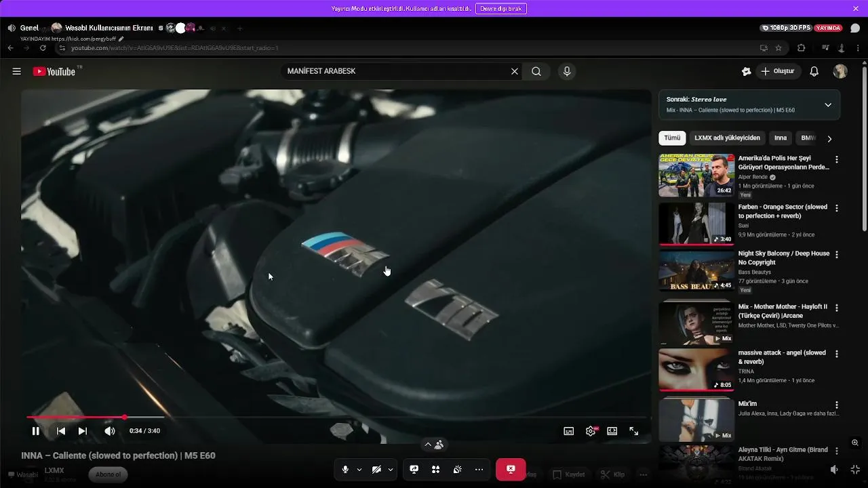Screen dimensions: 868x488
Task: Open massive attack - angel video thumbnail
Action: coord(696,370)
